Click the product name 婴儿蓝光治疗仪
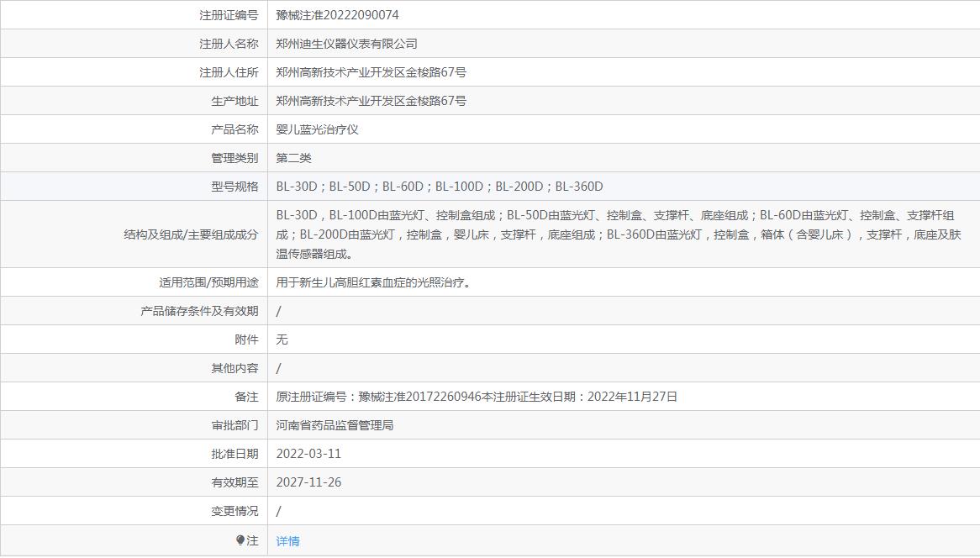 tap(317, 129)
